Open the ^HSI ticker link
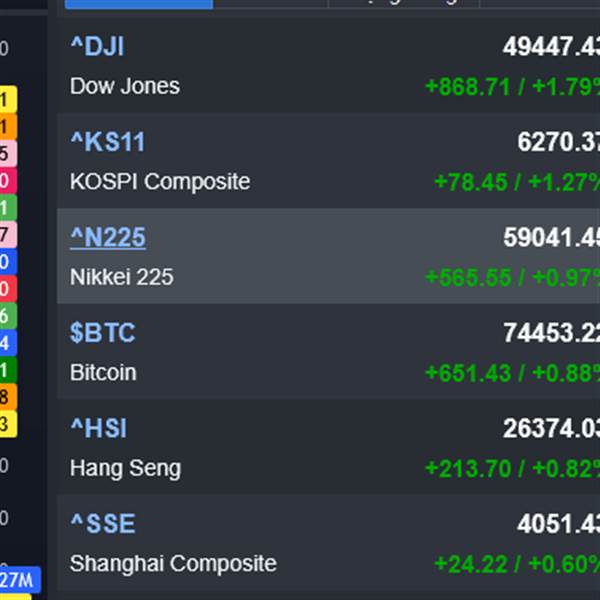The height and width of the screenshot is (600, 600). pyautogui.click(x=98, y=428)
